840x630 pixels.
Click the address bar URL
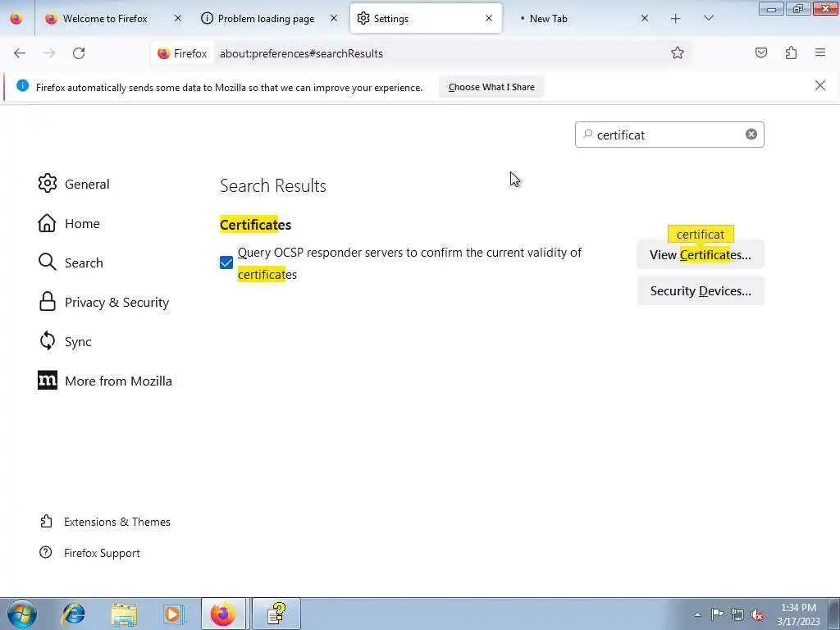[301, 53]
